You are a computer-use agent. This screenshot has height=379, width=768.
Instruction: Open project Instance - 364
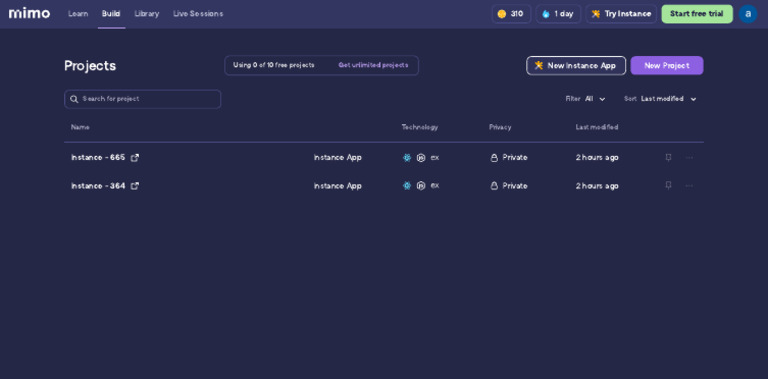click(98, 186)
